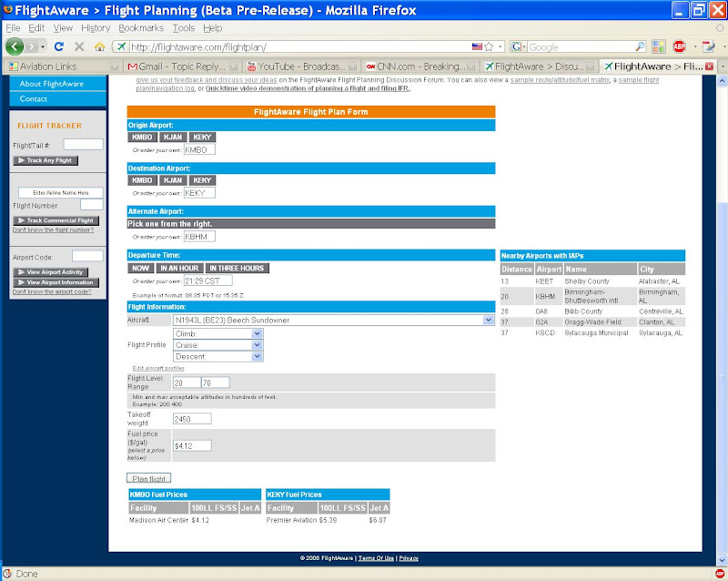Click the US flag icon in address bar
Image resolution: width=728 pixels, height=581 pixels.
click(477, 46)
